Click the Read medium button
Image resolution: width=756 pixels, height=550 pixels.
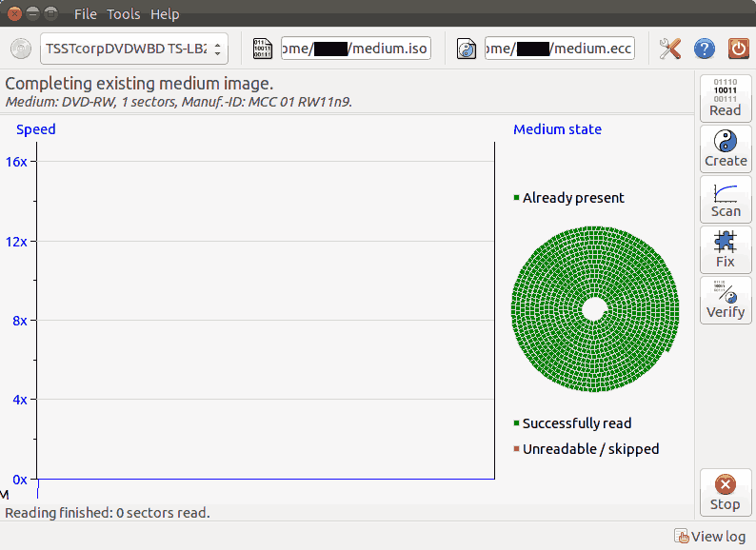(x=725, y=99)
